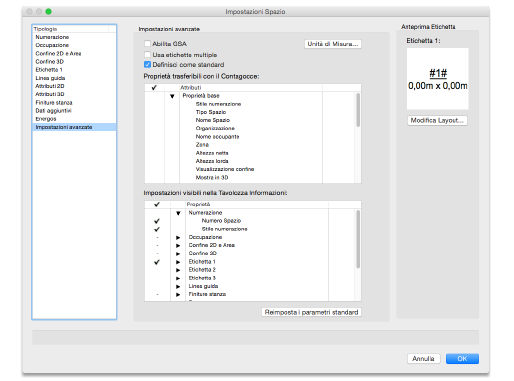
Task: Click the checkmark column header above Attributi
Action: 154,88
